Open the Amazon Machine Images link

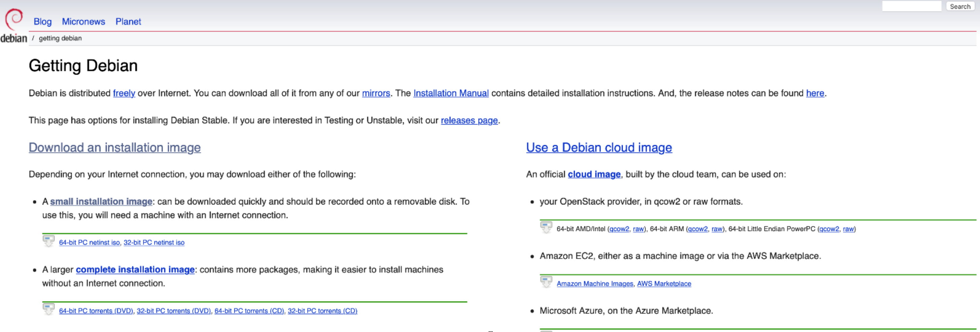pyautogui.click(x=595, y=284)
